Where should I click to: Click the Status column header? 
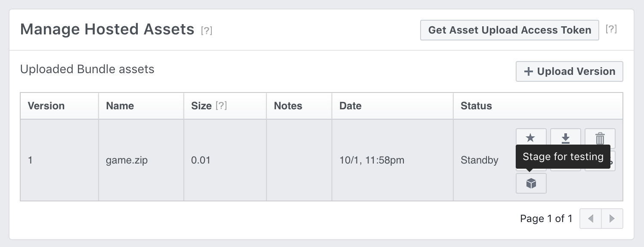[x=476, y=106]
